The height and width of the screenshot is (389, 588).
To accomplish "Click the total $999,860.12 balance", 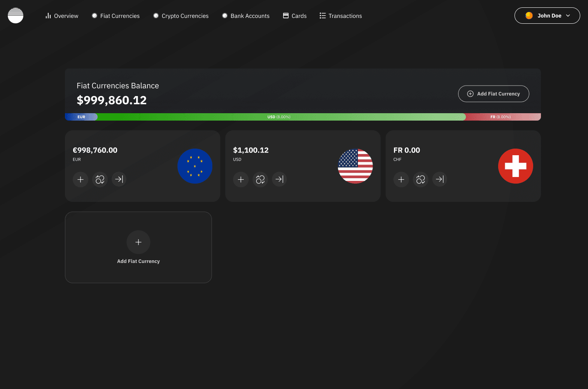I will 112,100.
